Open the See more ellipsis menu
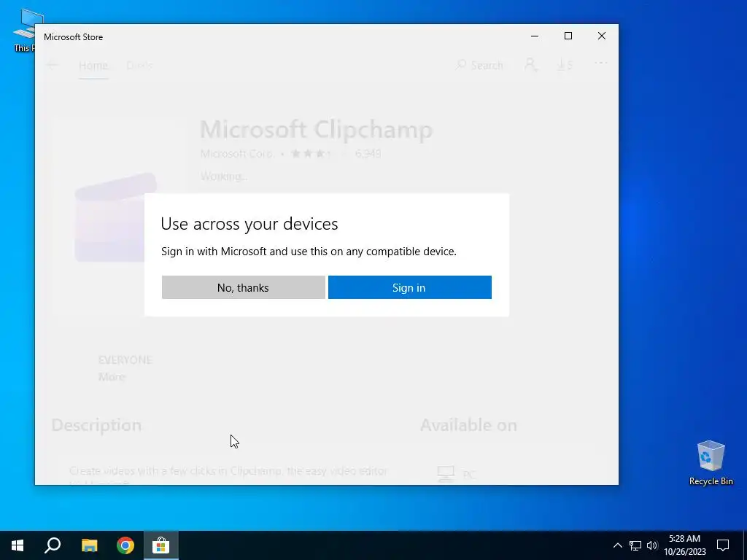Screen dimensions: 747x560 pyautogui.click(x=601, y=63)
